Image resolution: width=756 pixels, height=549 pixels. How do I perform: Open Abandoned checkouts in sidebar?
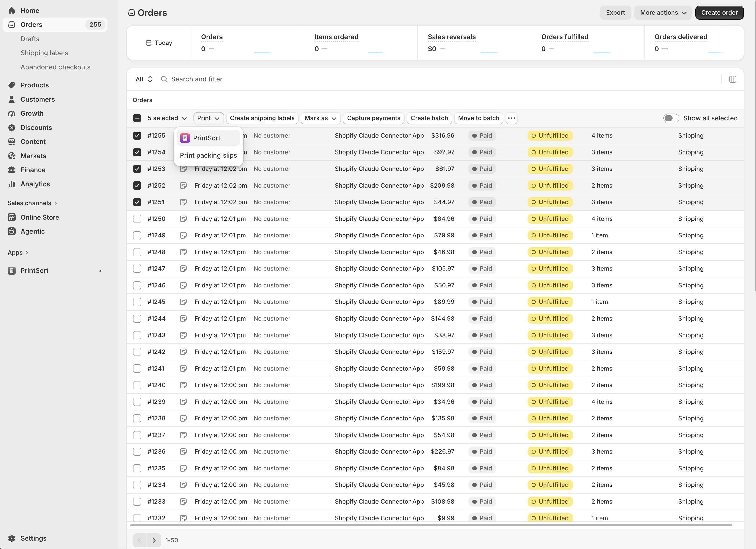tap(56, 67)
